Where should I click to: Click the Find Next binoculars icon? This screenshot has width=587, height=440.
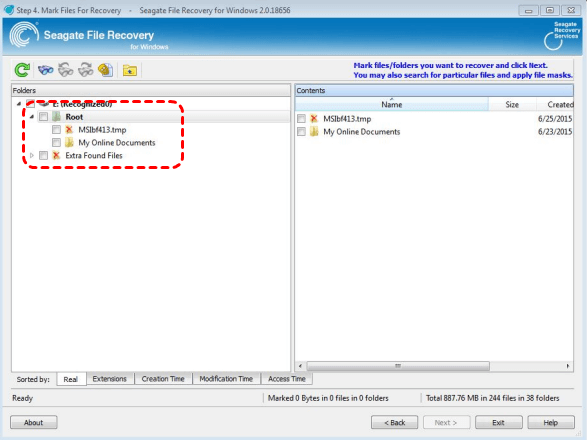pos(86,70)
